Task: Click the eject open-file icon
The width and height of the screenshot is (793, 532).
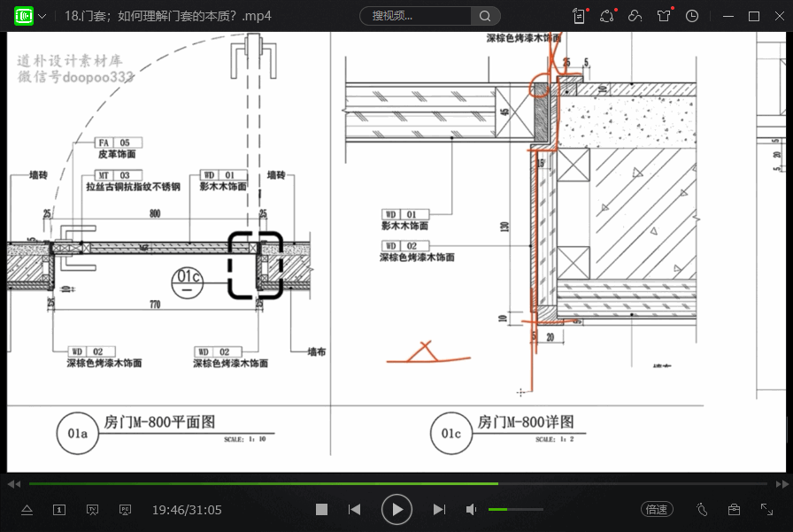Action: 27,510
